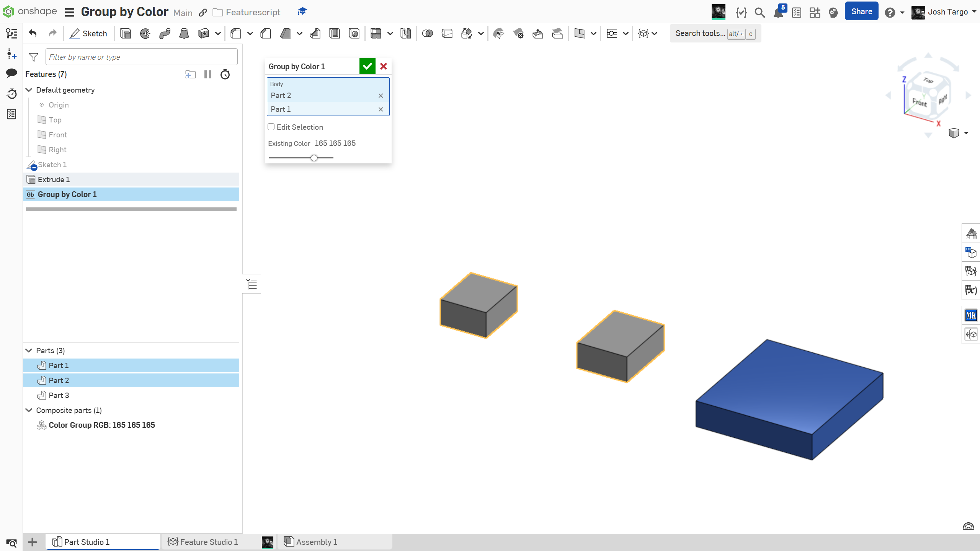The height and width of the screenshot is (551, 980).
Task: Open the view display style dropdown arrow
Action: pyautogui.click(x=966, y=133)
